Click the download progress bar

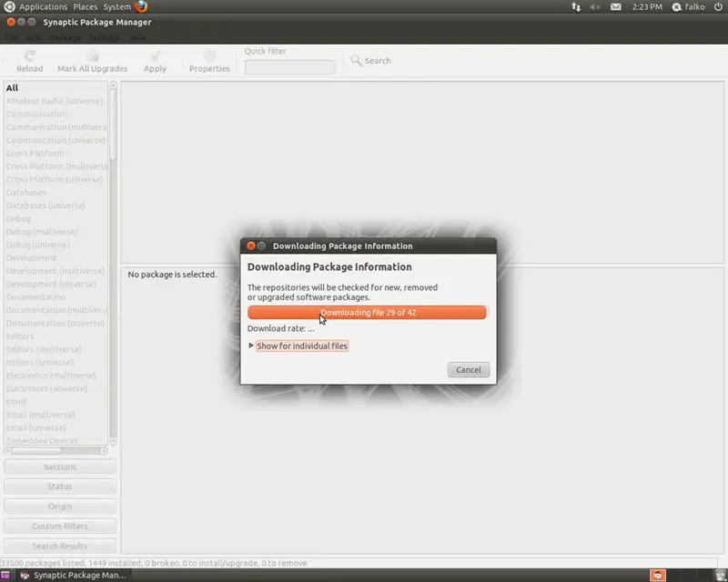(x=367, y=312)
